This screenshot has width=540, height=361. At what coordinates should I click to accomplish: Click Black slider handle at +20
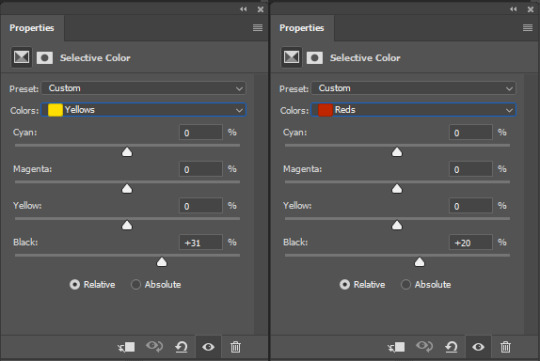[x=419, y=262]
